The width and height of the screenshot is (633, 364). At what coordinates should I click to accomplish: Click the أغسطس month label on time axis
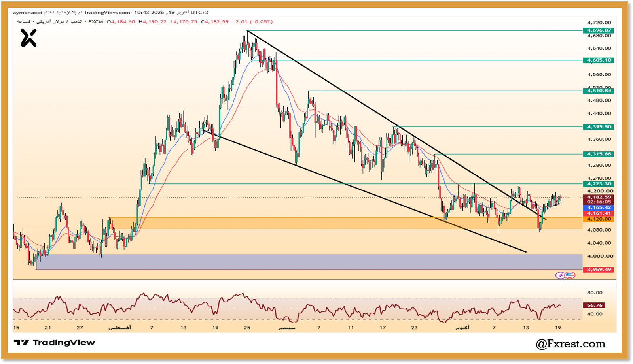tap(120, 328)
